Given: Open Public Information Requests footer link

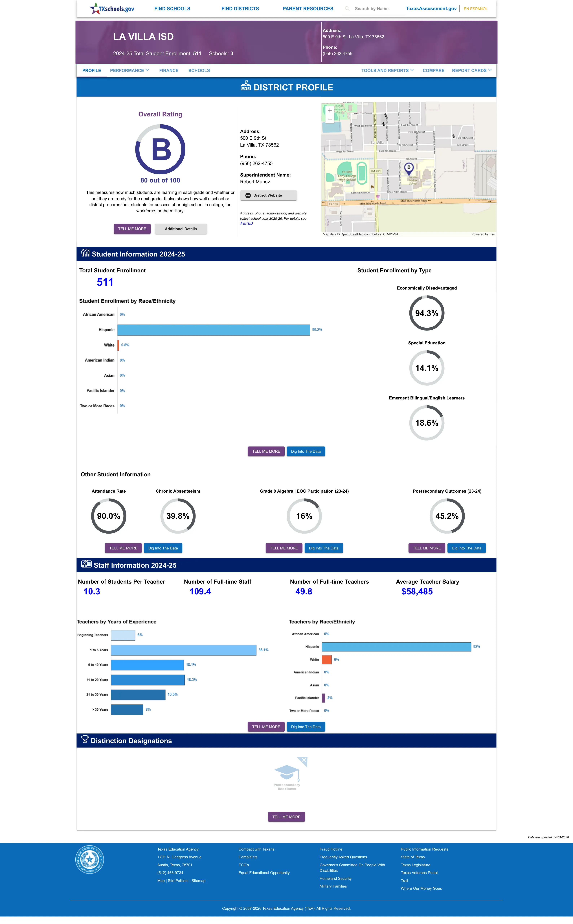Looking at the screenshot, I should (424, 849).
